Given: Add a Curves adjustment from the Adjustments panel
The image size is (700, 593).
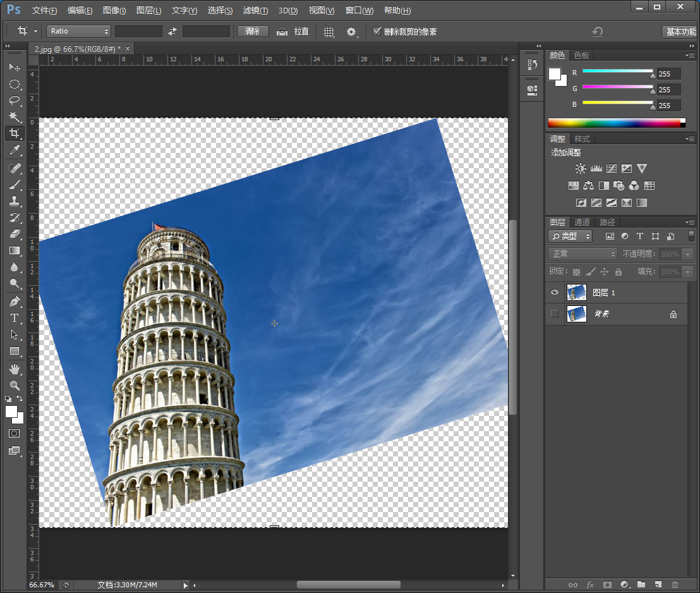Looking at the screenshot, I should pyautogui.click(x=611, y=168).
